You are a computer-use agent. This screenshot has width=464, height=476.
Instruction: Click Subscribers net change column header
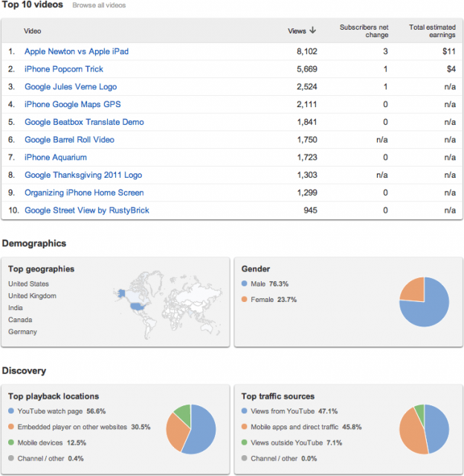click(x=364, y=31)
